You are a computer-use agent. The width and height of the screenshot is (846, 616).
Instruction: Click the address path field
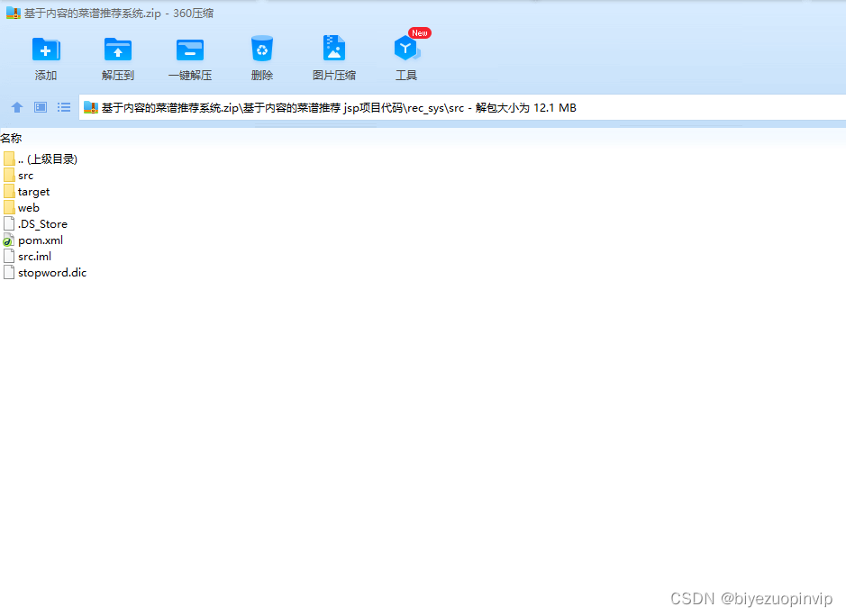(462, 107)
